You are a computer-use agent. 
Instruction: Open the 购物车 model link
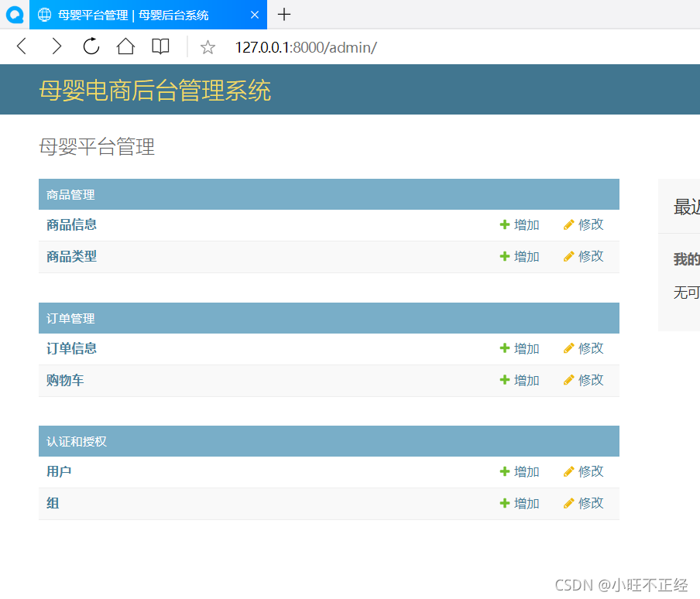[65, 380]
